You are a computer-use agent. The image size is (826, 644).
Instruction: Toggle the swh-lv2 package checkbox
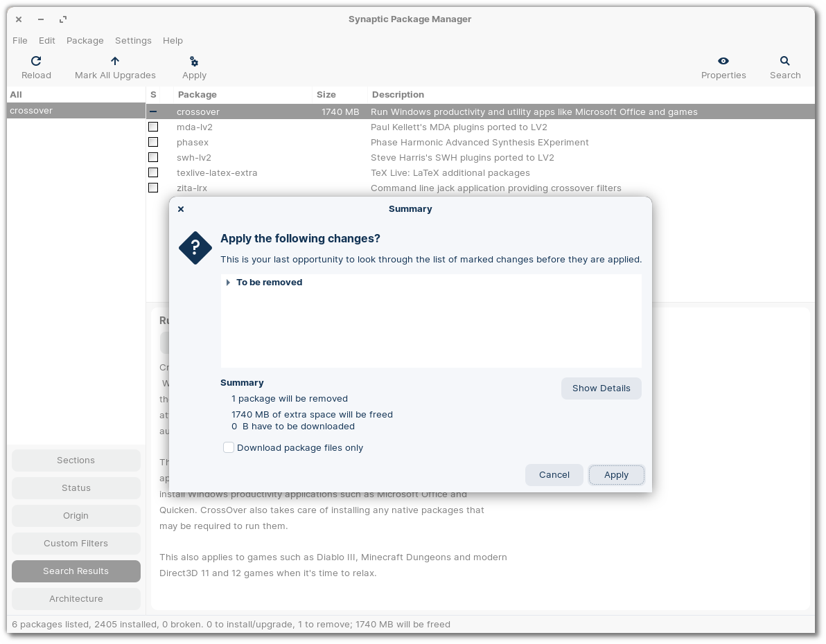(153, 157)
